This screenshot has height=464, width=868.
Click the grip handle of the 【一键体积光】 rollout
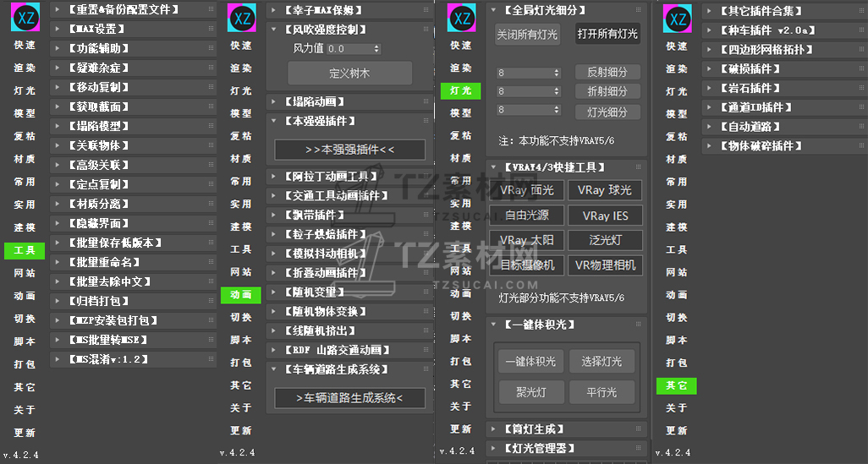coord(638,324)
